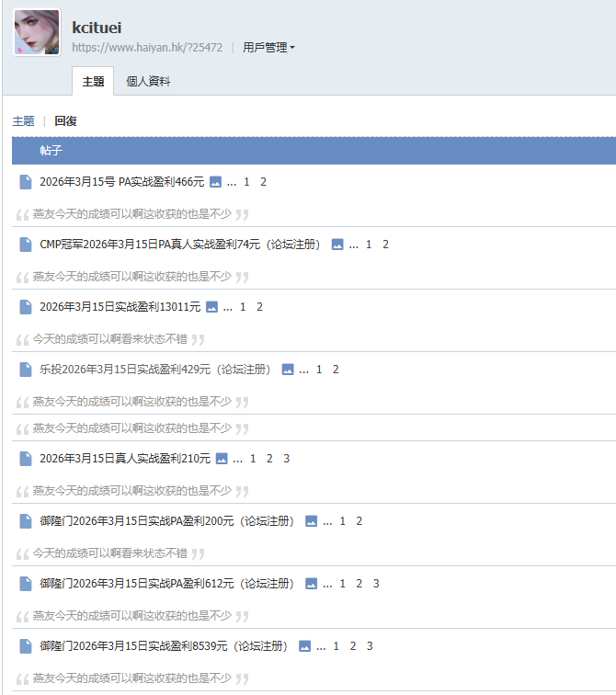
Task: Click image icon next to 真人实战盈利210元 post
Action: point(222,459)
